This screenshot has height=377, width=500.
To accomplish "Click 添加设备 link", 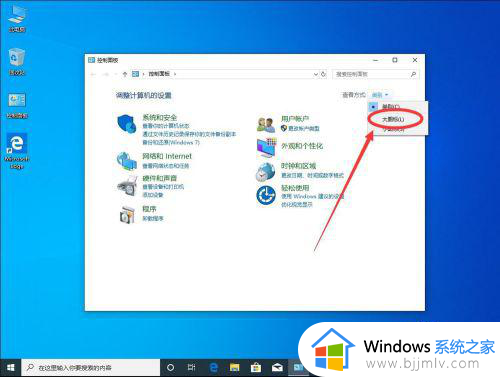I will [x=153, y=195].
